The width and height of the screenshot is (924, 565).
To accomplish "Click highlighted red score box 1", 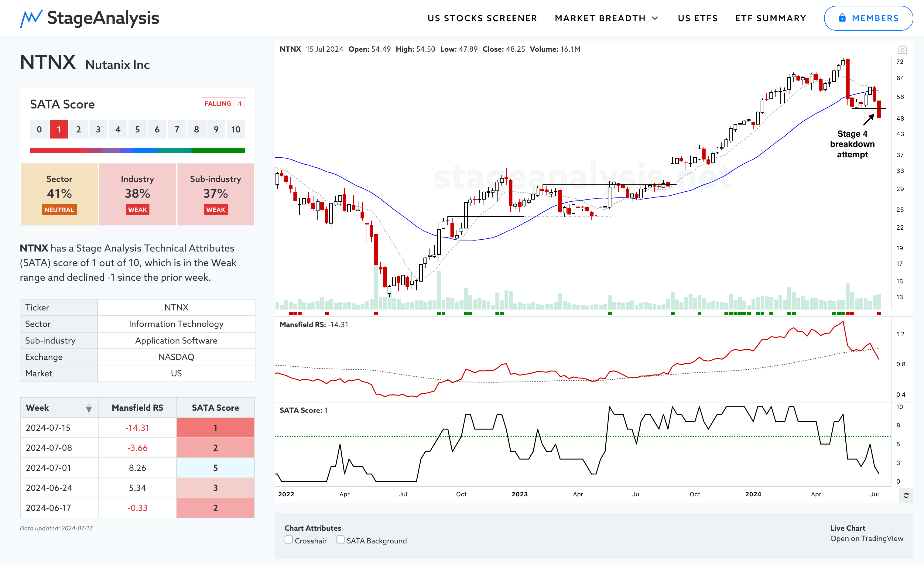I will pyautogui.click(x=59, y=130).
